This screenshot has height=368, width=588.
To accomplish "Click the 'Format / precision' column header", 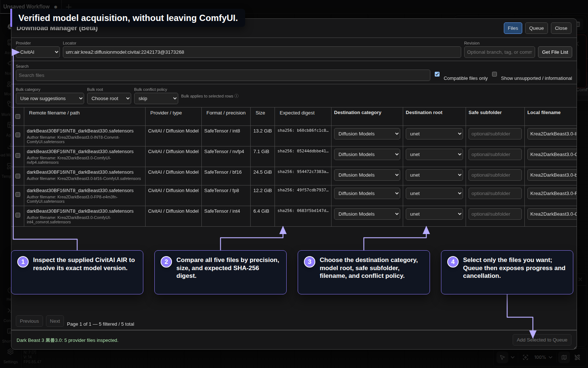I will click(226, 113).
